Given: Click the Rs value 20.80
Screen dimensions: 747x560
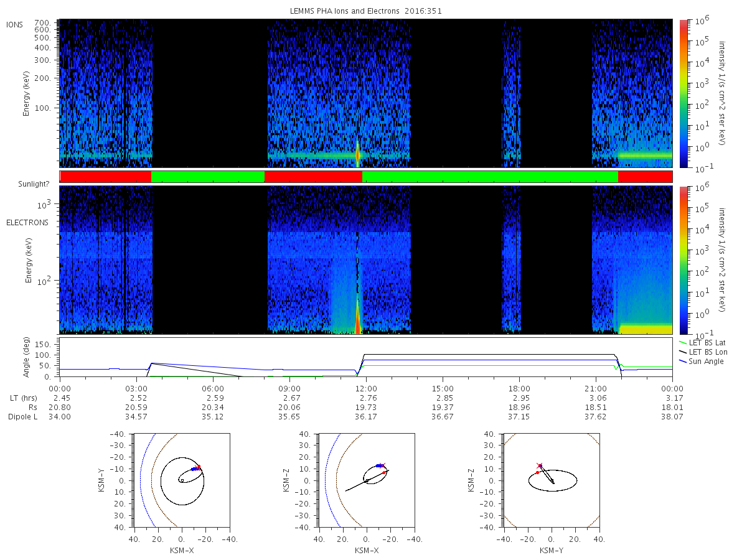Looking at the screenshot, I should 60,408.
